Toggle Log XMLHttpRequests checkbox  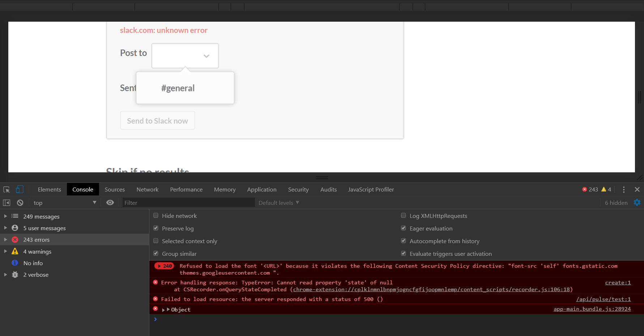pyautogui.click(x=404, y=215)
